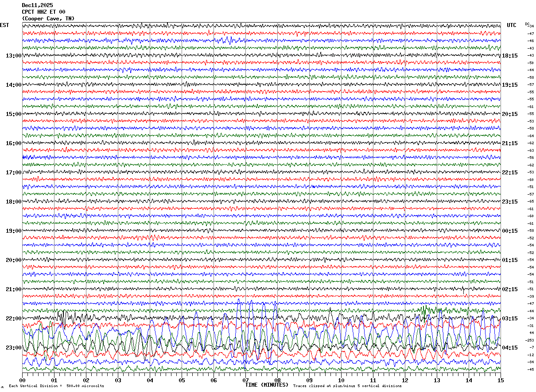Click minute tick label 05 on axis
Screen dimensions: 536x392
coord(182,380)
